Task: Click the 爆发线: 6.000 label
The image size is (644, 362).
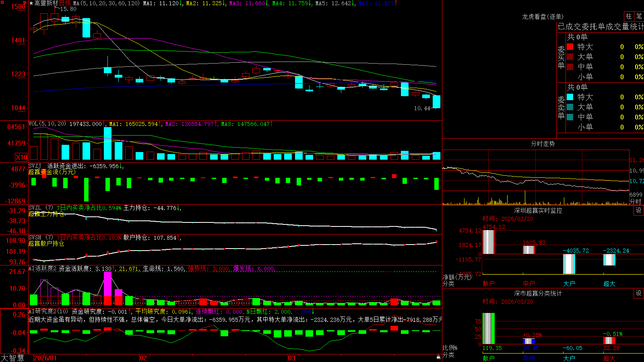Action: pos(254,269)
